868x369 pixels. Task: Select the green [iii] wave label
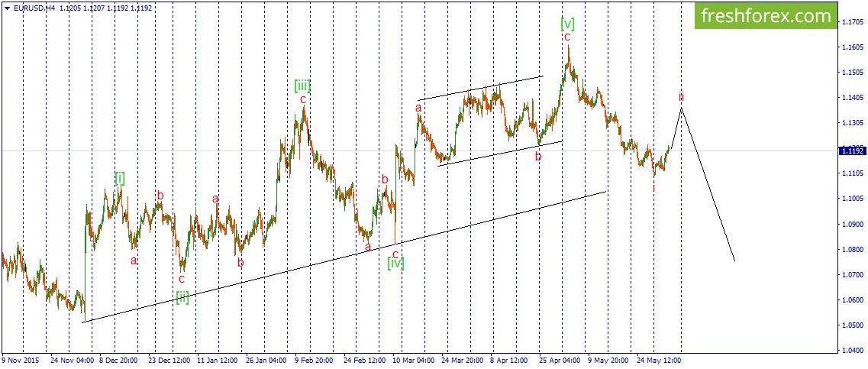302,86
